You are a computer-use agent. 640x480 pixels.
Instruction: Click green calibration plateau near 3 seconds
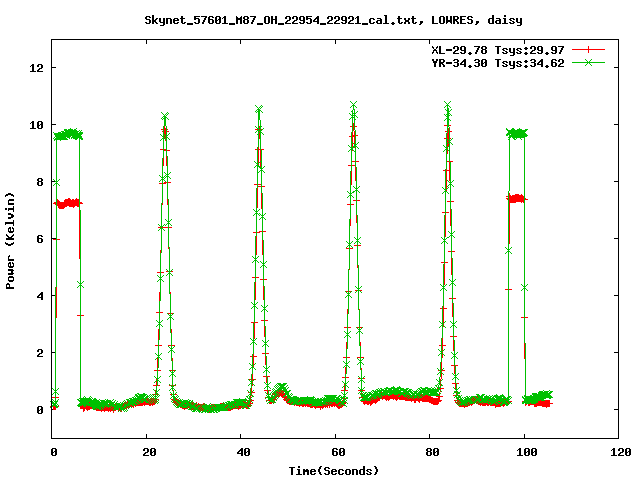68,134
